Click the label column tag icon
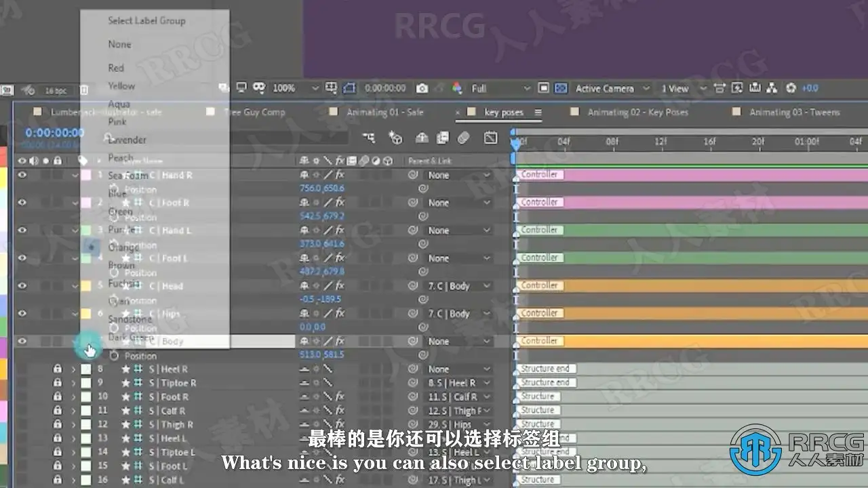The width and height of the screenshot is (868, 488). pos(83,161)
